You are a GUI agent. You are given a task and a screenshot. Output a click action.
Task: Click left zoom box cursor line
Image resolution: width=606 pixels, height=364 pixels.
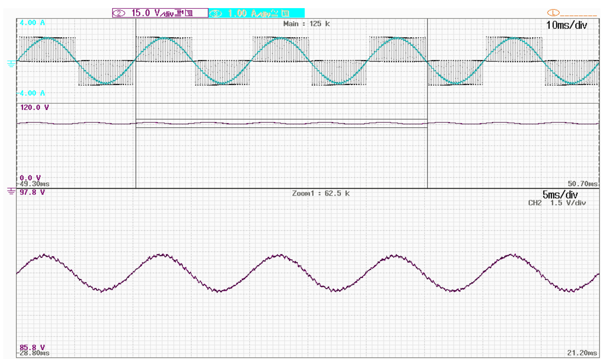[x=136, y=152]
